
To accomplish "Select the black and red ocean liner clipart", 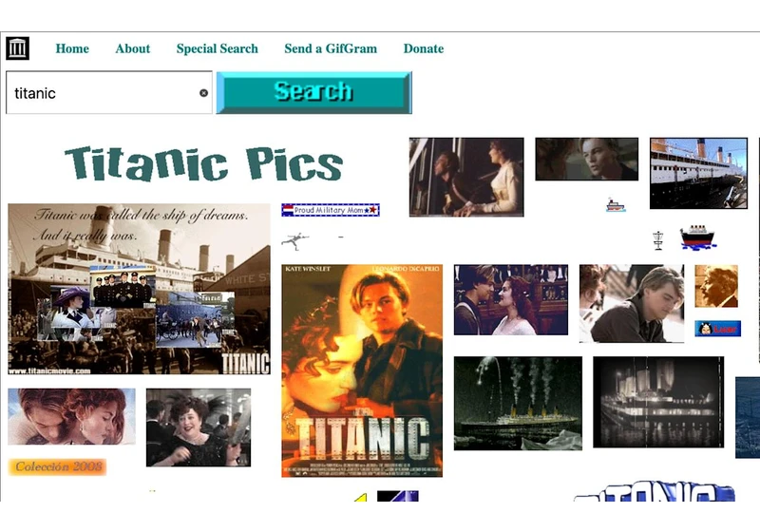I will pyautogui.click(x=697, y=237).
